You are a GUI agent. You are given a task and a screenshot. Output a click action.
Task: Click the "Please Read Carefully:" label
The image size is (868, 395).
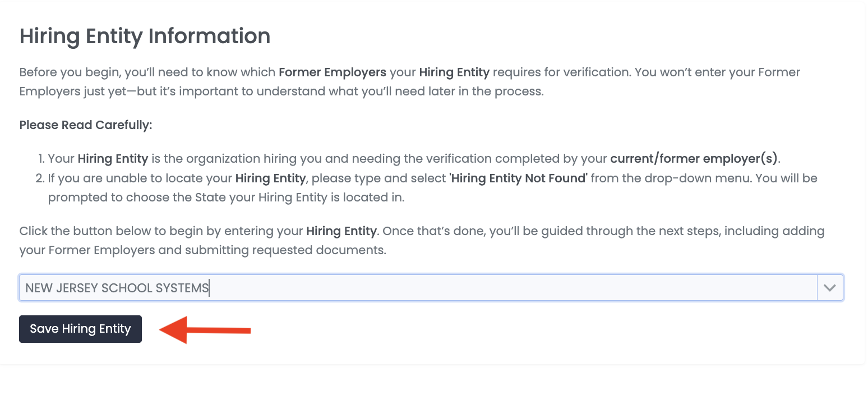pos(85,125)
